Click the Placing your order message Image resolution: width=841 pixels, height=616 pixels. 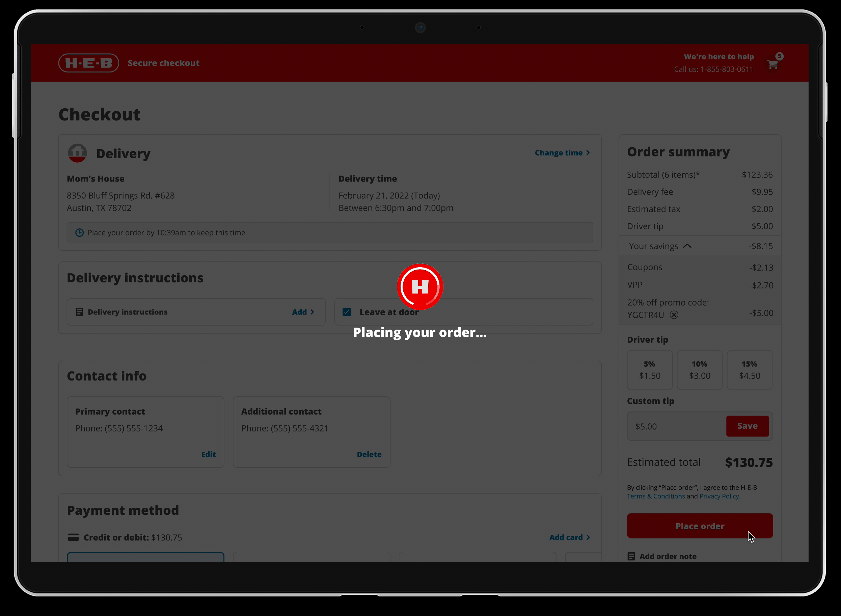coord(420,332)
